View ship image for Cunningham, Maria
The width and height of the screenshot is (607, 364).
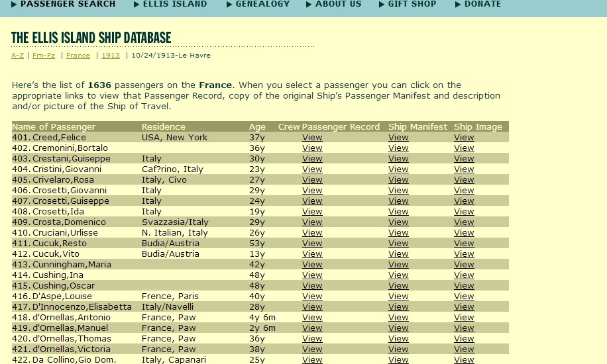pyautogui.click(x=464, y=264)
